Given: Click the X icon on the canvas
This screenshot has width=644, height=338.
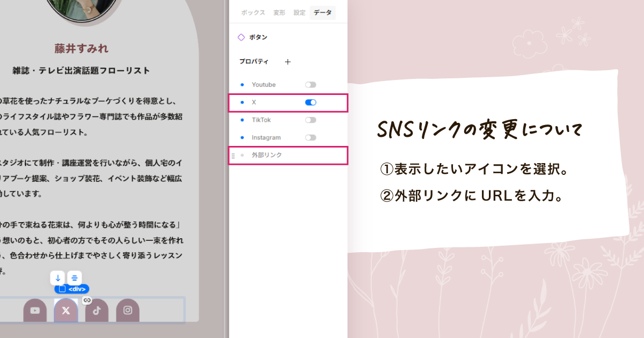Looking at the screenshot, I should pyautogui.click(x=65, y=310).
